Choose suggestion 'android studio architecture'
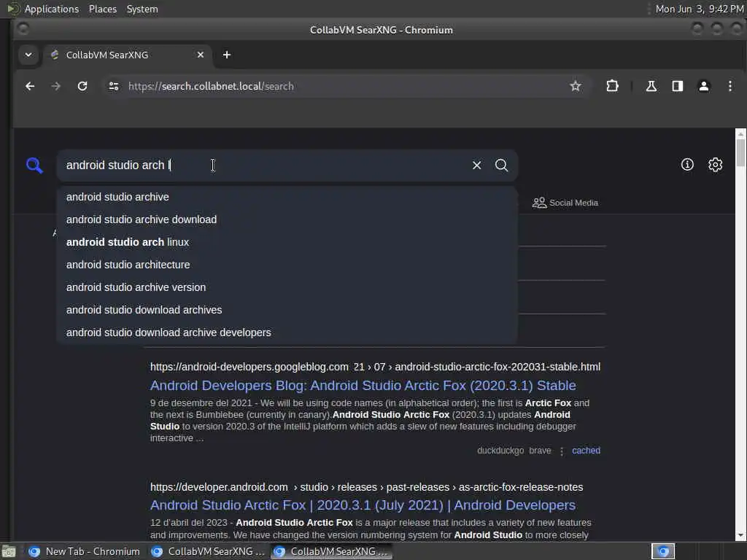Image resolution: width=747 pixels, height=560 pixels. pyautogui.click(x=287, y=265)
